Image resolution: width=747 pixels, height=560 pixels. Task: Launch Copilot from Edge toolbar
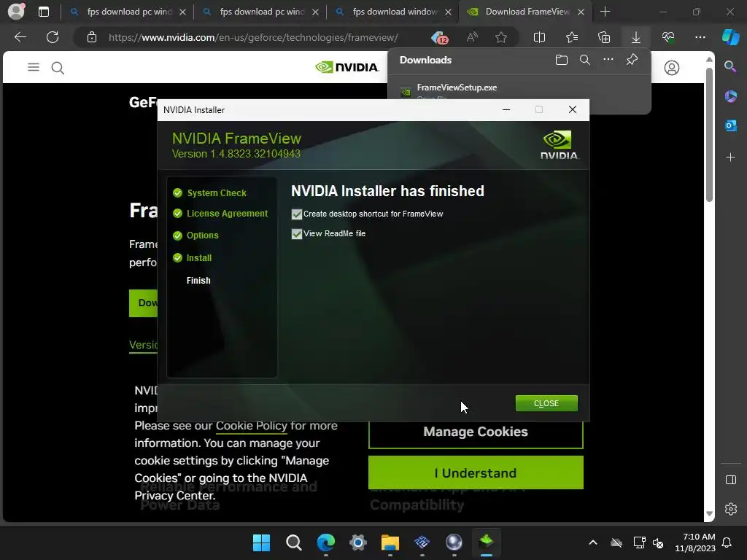[x=730, y=37]
